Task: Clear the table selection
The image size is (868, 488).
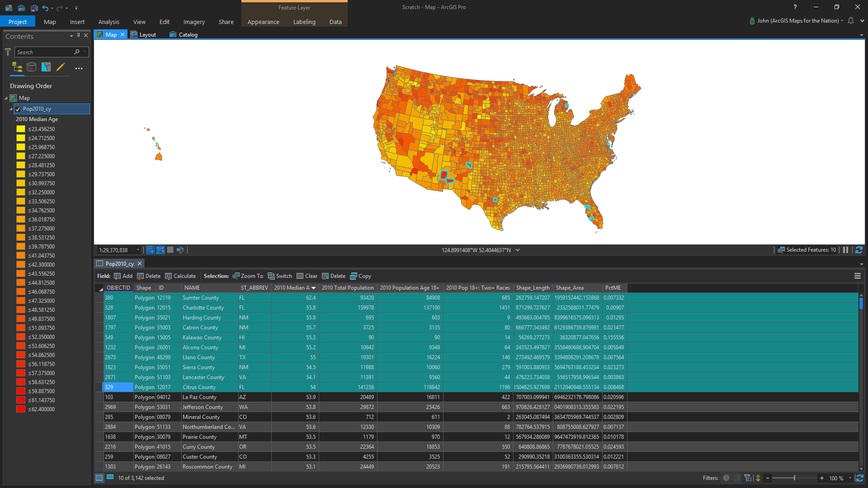Action: coord(307,276)
